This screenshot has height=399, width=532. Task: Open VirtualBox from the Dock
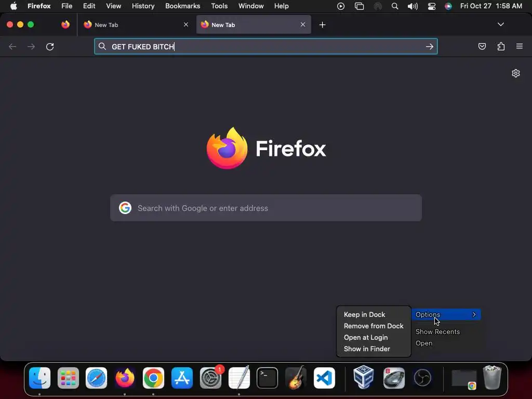[x=364, y=377]
